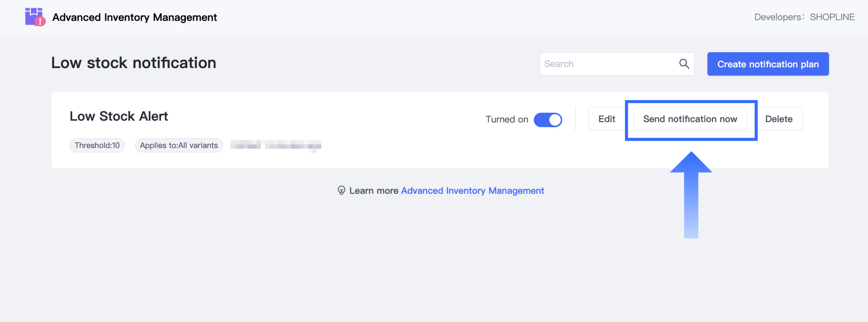The width and height of the screenshot is (868, 322).
Task: Click the search magnifier icon
Action: tap(684, 64)
